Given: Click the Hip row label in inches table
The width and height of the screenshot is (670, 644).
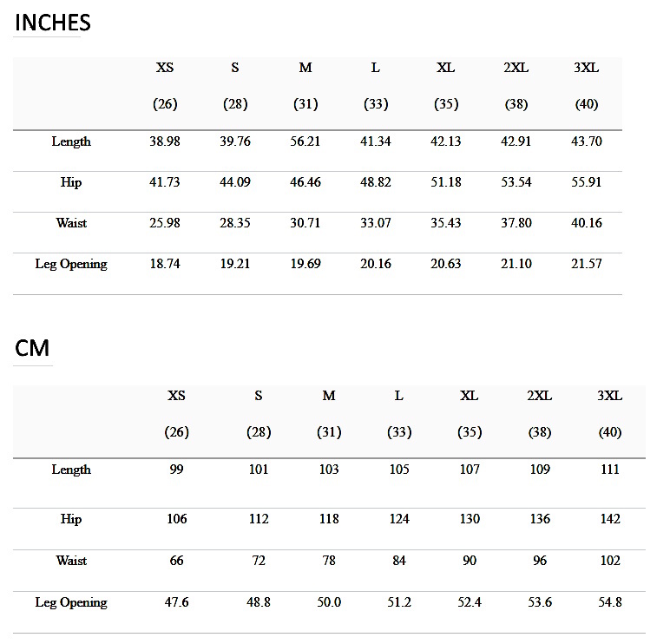Looking at the screenshot, I should coord(71,182).
